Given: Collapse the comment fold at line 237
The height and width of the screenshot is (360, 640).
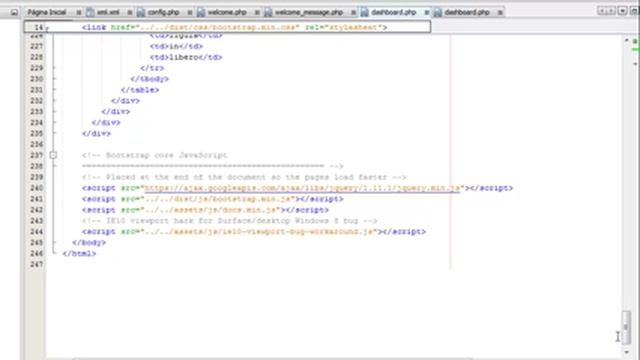Looking at the screenshot, I should point(53,155).
